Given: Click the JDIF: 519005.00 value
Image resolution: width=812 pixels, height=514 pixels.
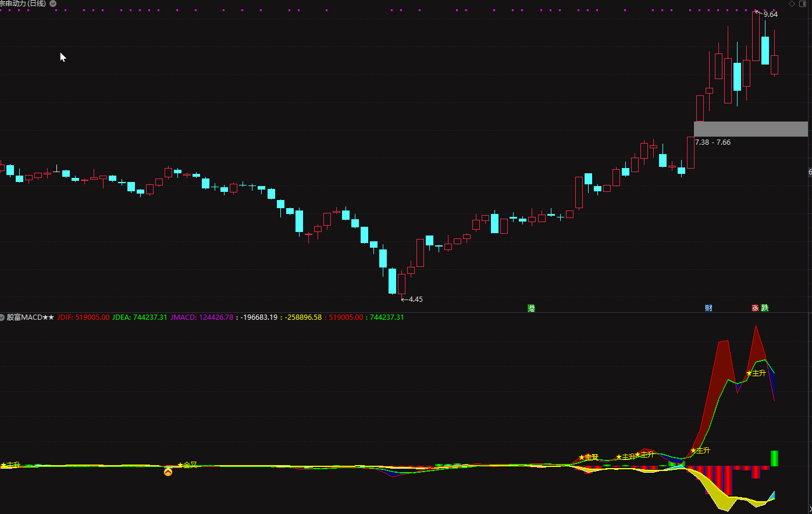Looking at the screenshot, I should 83,317.
